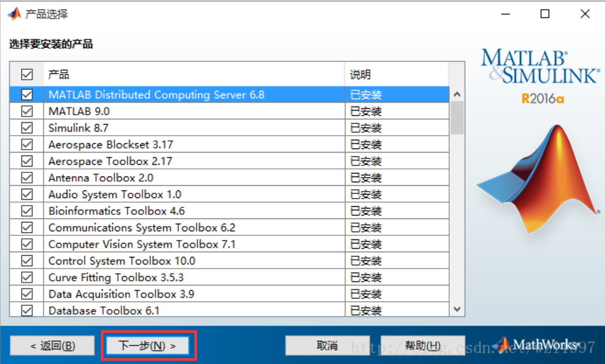Click the MathWorks logo at bottom right
Viewport: 605px width, 364px height.
[x=542, y=344]
